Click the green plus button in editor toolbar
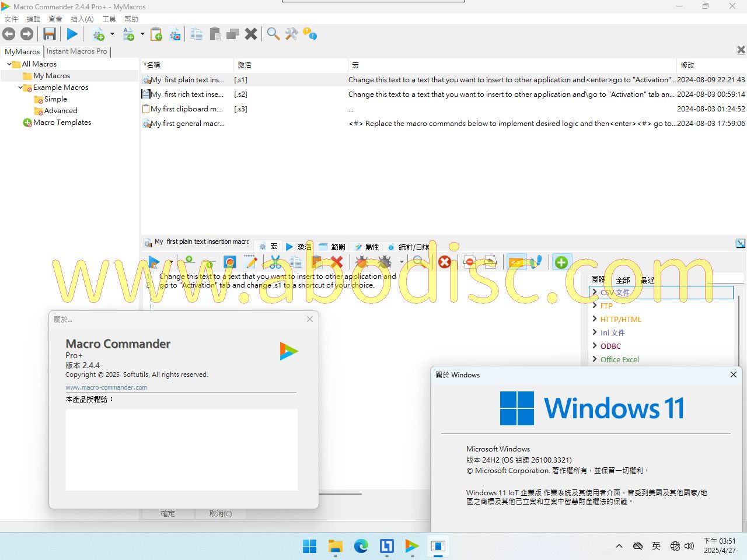 (561, 262)
